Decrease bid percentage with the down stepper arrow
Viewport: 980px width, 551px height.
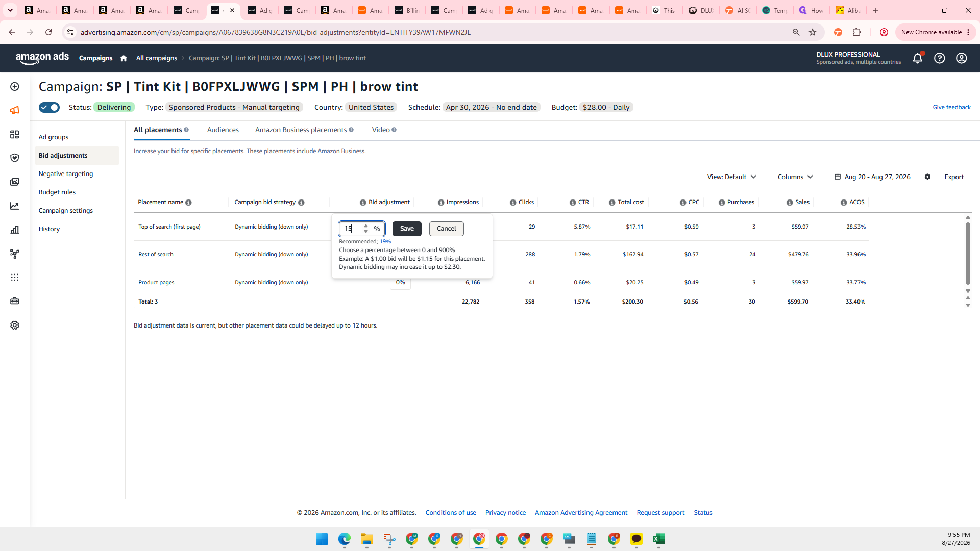(366, 232)
